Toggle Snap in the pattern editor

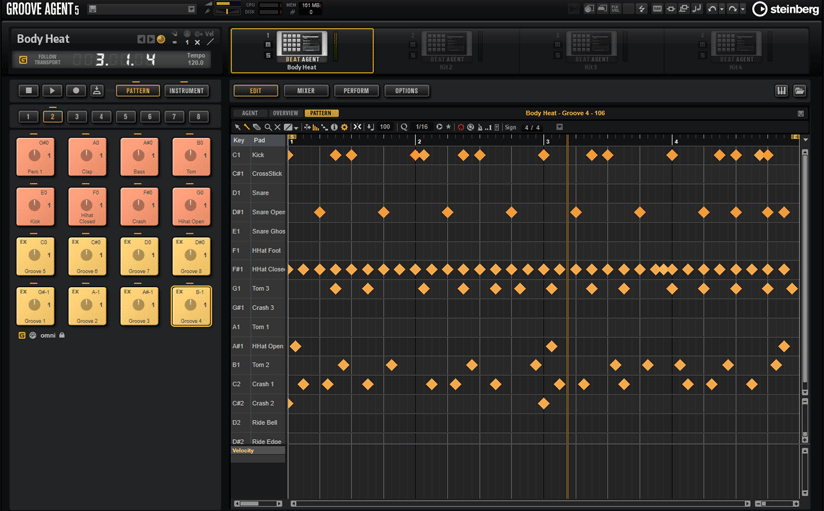click(x=357, y=127)
